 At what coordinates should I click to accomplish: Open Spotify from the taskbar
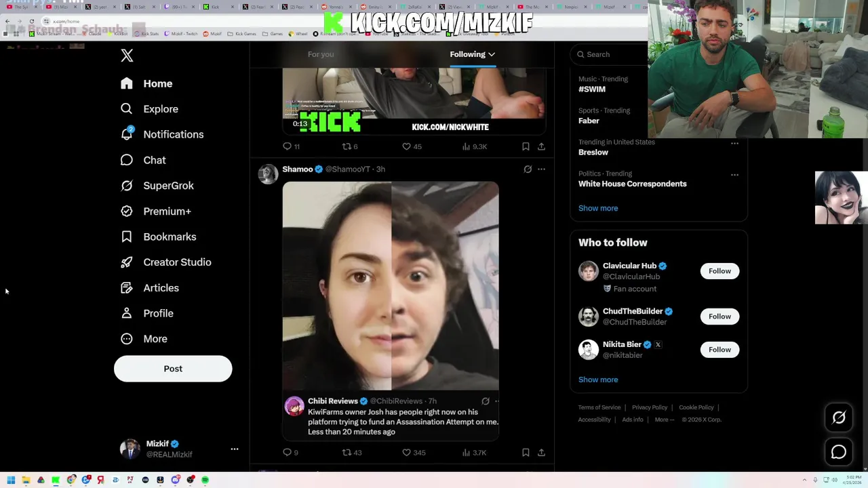point(205,480)
